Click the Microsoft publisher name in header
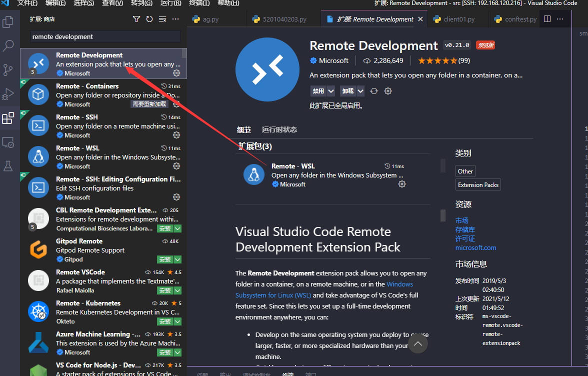Screen dimensions: 588x376 [x=333, y=60]
